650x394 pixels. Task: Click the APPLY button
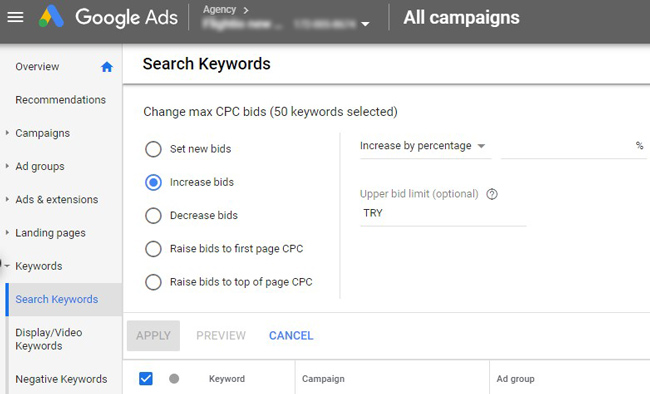[153, 336]
